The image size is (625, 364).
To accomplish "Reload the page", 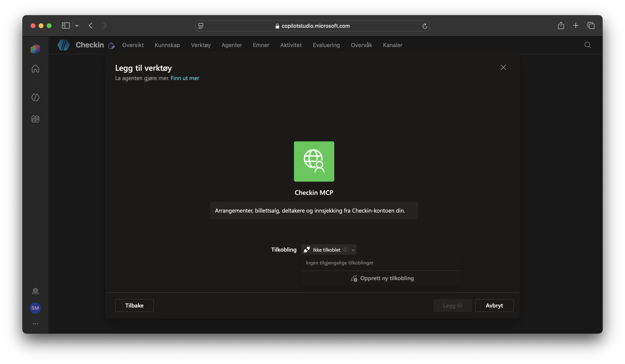I will [x=425, y=26].
